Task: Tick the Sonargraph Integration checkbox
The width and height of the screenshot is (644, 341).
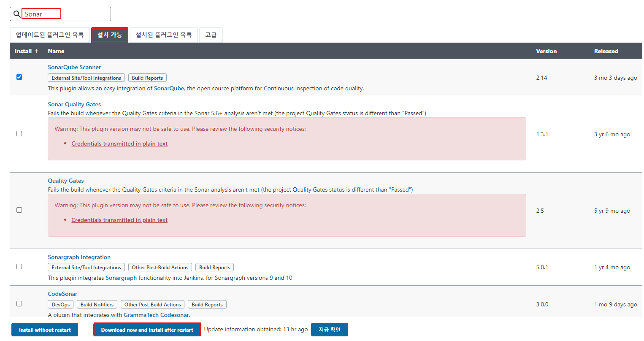Action: (19, 266)
